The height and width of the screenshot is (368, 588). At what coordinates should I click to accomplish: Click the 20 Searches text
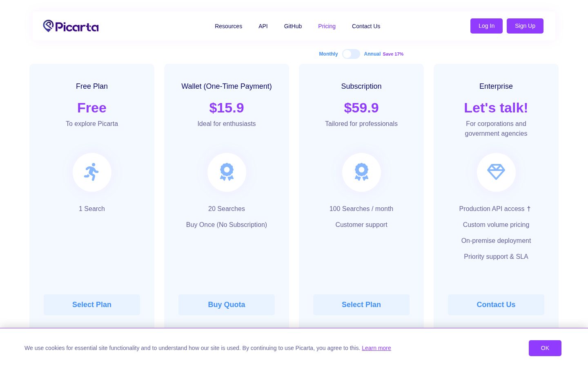pos(227,209)
